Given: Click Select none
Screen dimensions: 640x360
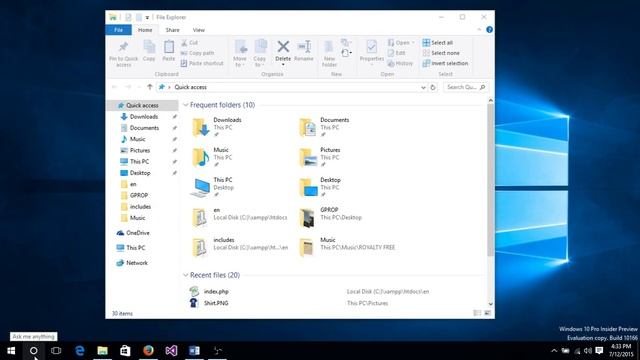Looking at the screenshot, I should coord(441,53).
